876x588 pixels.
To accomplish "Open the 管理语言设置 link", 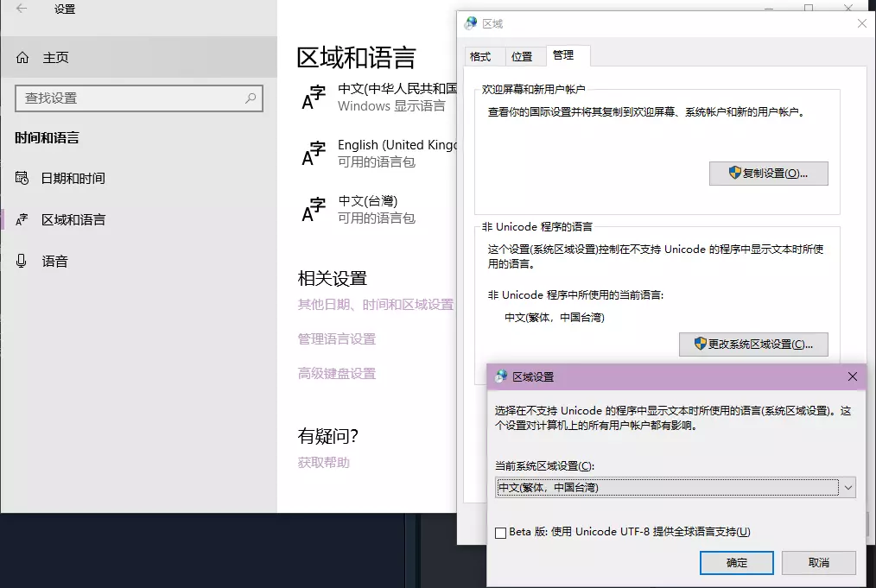I will 337,339.
